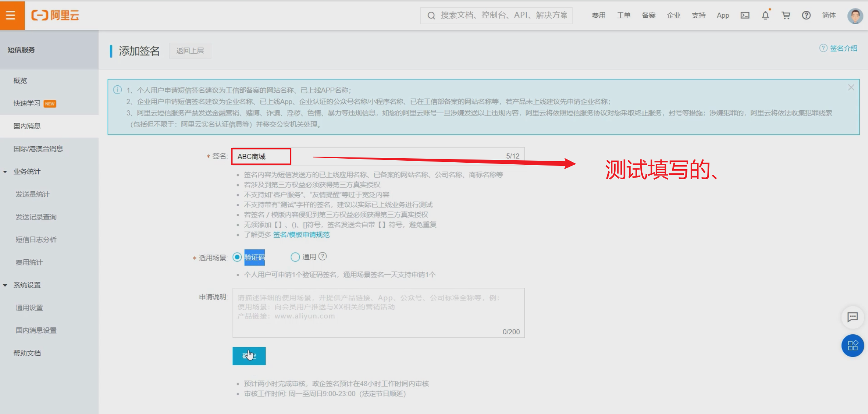Open the hamburger menu in top-left
868x414 pixels.
[11, 15]
